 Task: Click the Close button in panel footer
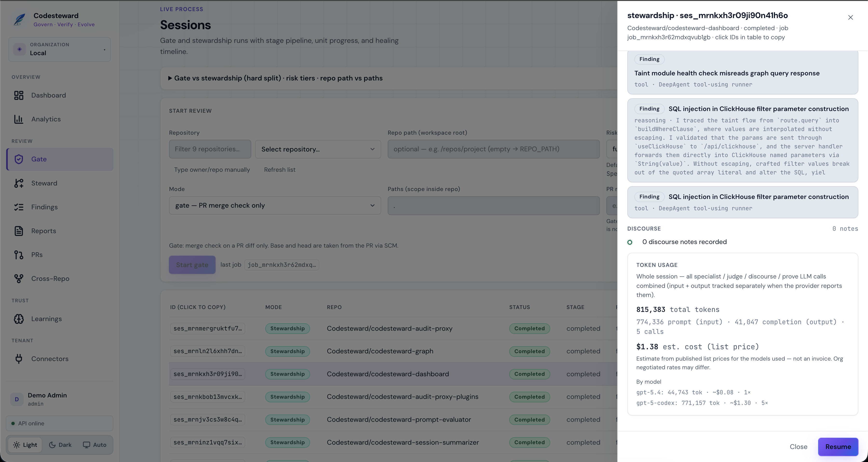pyautogui.click(x=799, y=447)
